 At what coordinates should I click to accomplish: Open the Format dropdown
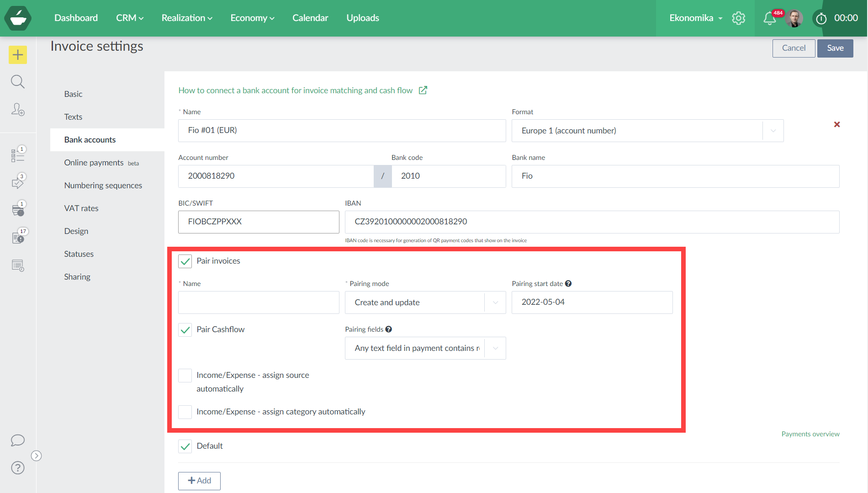[647, 131]
